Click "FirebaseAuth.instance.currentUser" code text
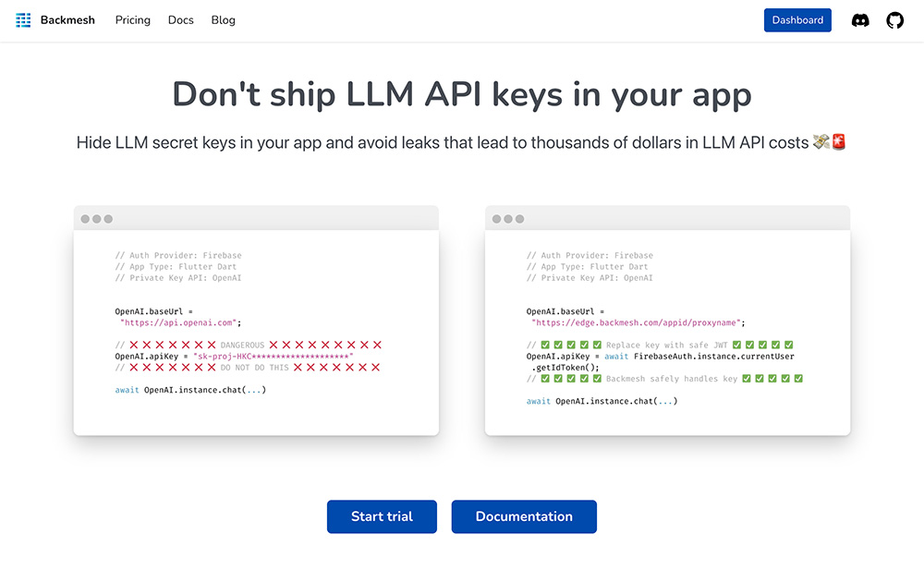924x570 pixels. (713, 356)
